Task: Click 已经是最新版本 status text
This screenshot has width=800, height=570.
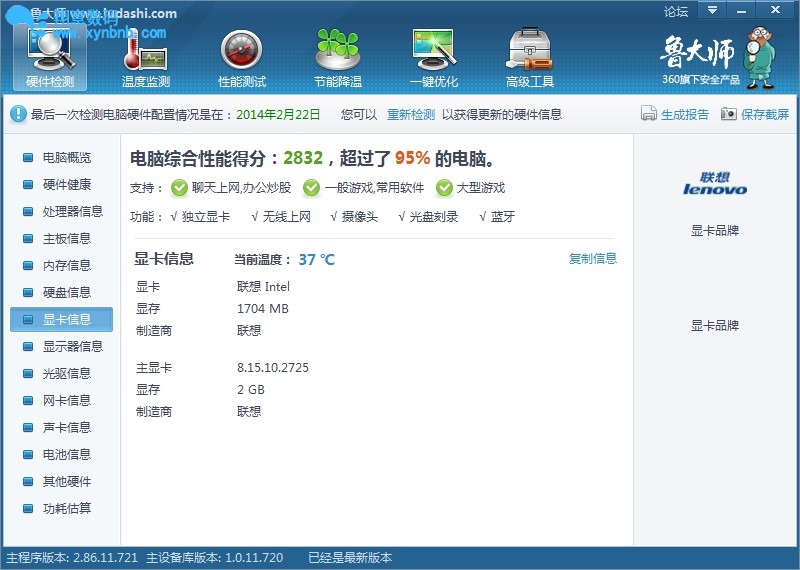Action: [350, 558]
